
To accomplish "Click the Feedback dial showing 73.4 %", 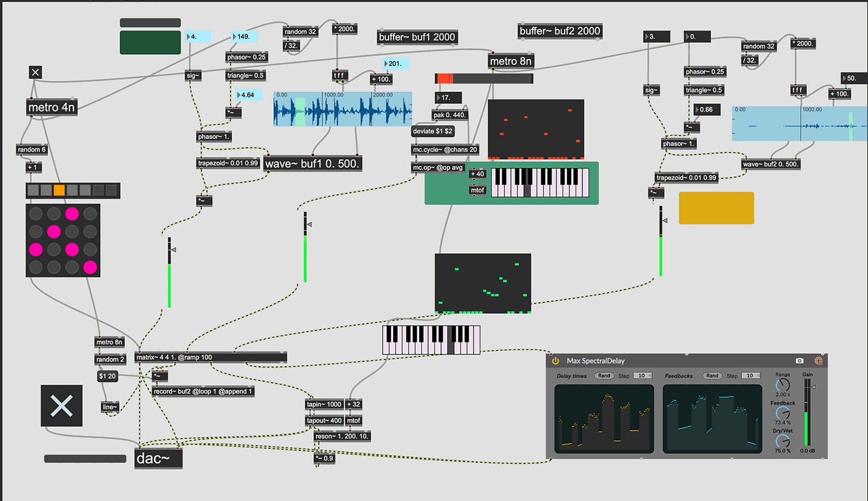I will point(782,413).
